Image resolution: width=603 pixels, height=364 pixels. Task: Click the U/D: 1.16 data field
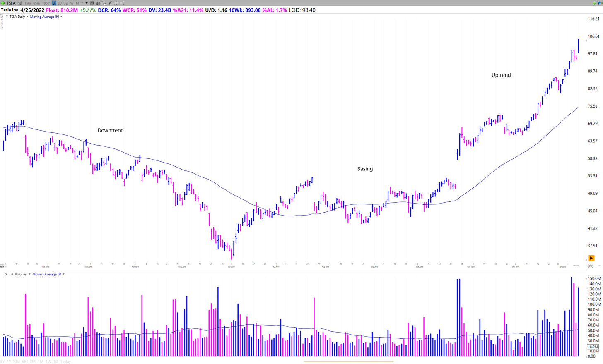[x=216, y=10]
